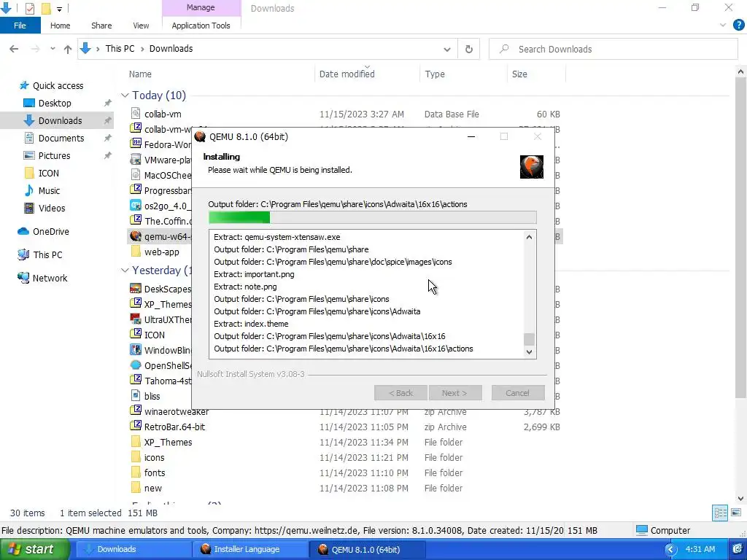Open the Home ribbon tab
The height and width of the screenshot is (560, 747).
click(60, 26)
